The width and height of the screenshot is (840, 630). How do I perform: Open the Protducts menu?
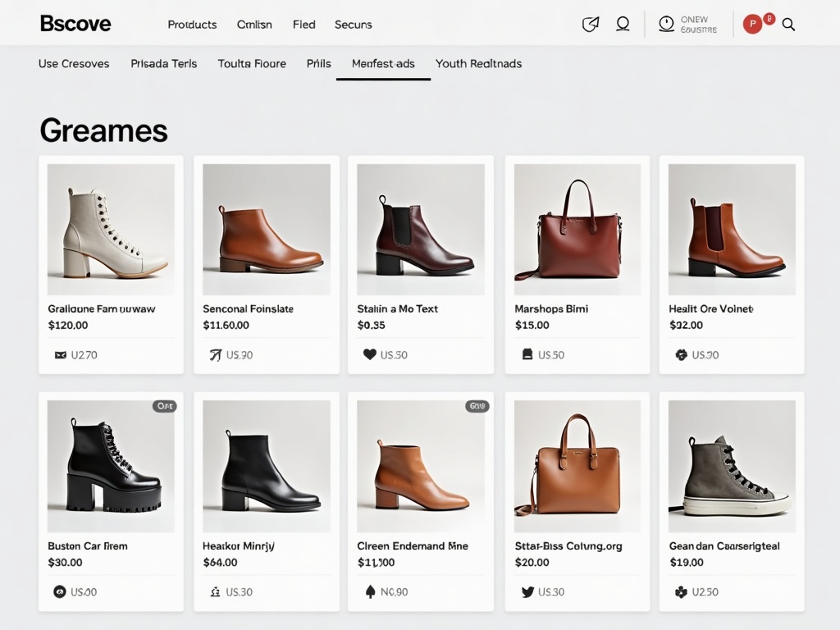192,25
